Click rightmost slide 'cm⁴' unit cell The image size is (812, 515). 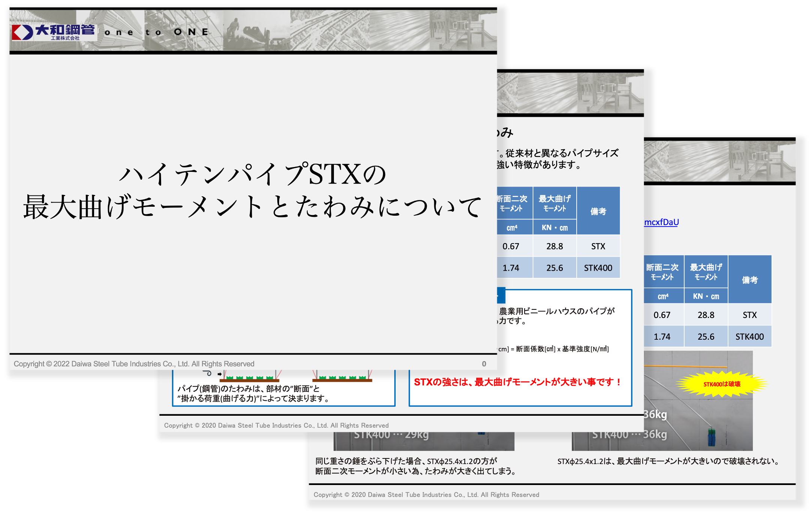663,296
